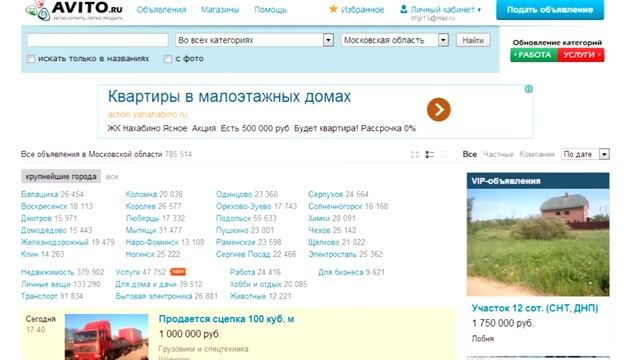Select the 'Все' filter tab

pos(469,154)
